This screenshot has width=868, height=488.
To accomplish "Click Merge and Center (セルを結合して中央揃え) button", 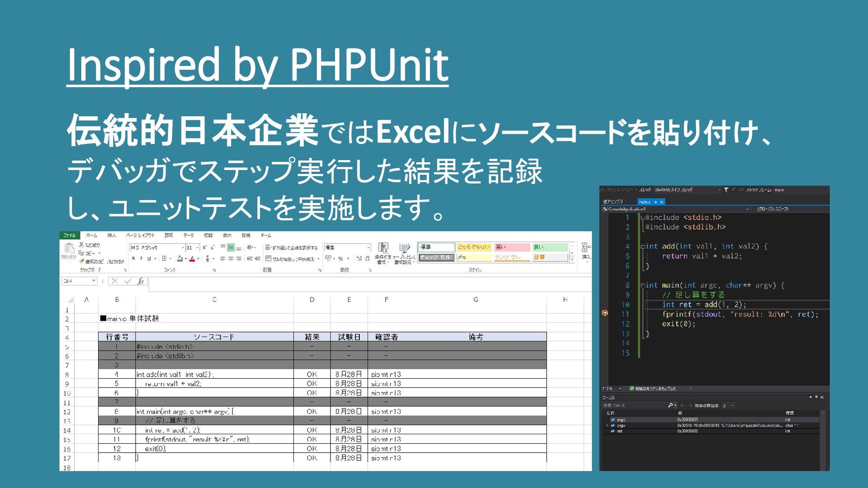I will (290, 259).
